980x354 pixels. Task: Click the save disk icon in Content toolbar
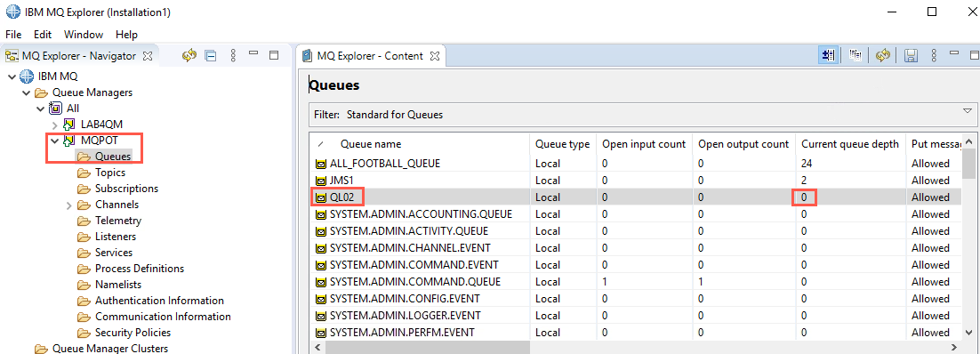click(911, 56)
